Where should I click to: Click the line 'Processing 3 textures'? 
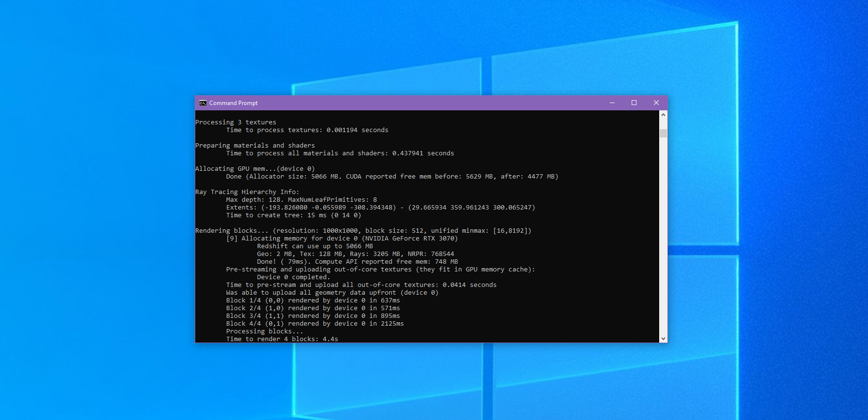[236, 122]
